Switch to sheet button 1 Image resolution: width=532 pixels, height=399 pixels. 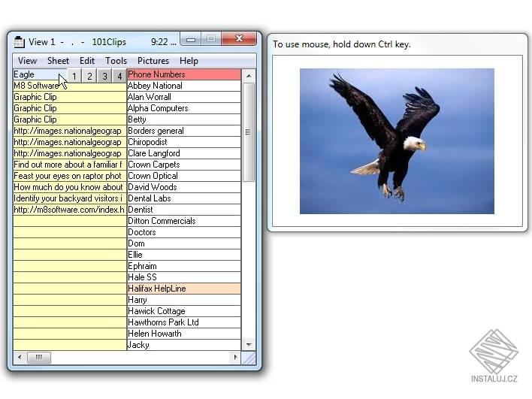point(74,76)
